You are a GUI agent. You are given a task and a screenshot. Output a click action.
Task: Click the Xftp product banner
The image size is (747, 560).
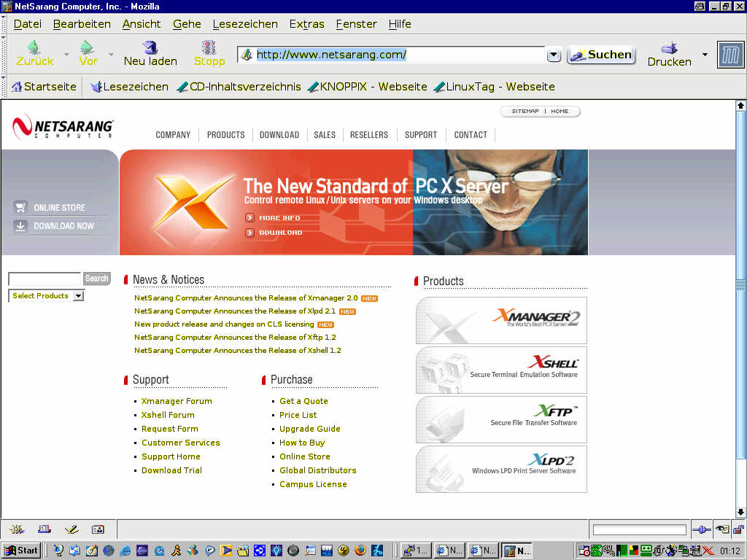click(x=501, y=419)
